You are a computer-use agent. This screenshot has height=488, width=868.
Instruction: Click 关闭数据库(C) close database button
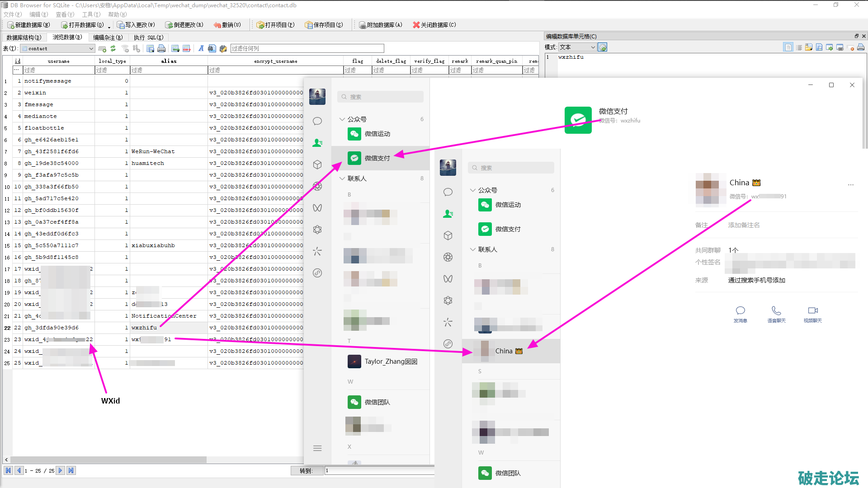tap(434, 25)
